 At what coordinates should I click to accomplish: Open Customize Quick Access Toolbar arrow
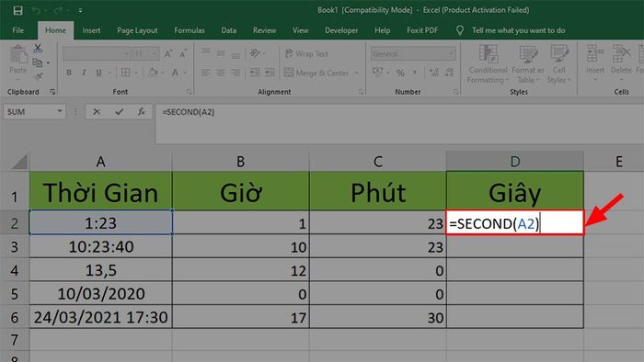click(80, 11)
